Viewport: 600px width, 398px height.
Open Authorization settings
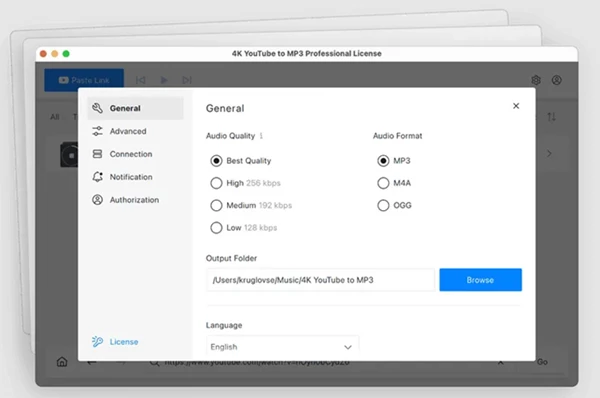135,200
